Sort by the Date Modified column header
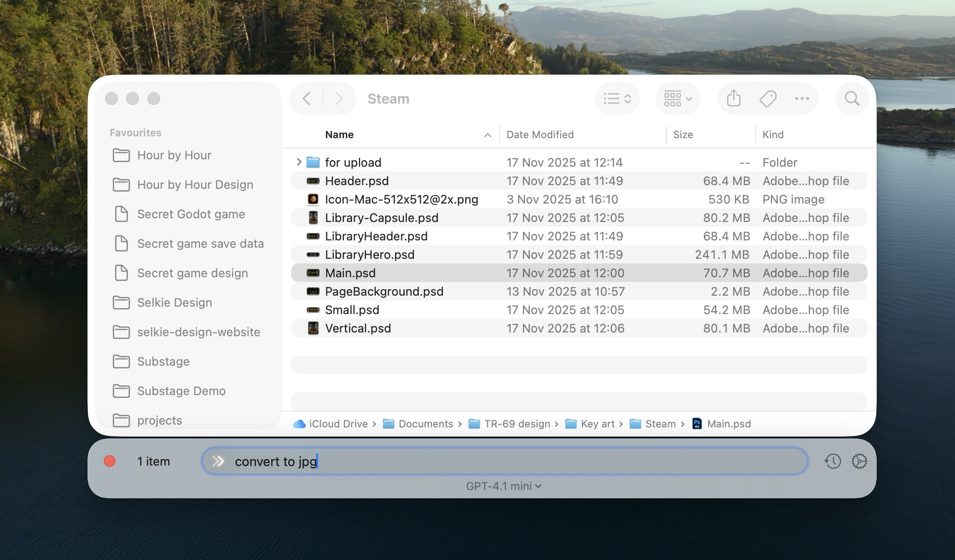Viewport: 955px width, 560px height. point(540,134)
